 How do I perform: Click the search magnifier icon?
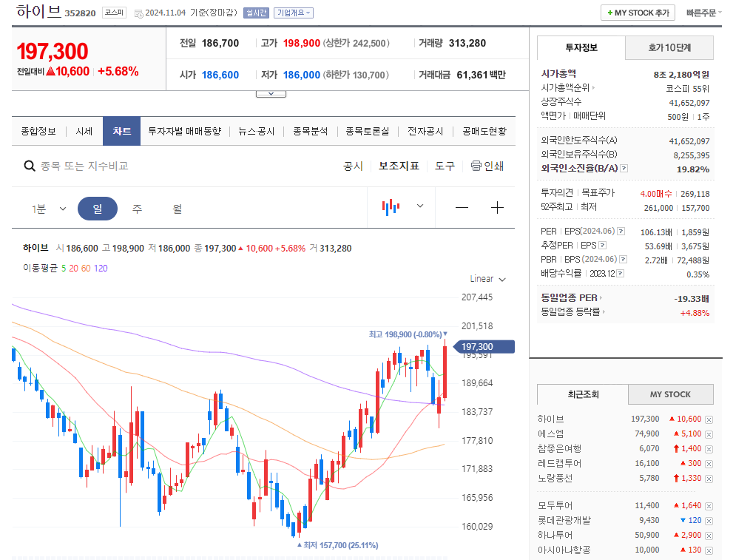pos(30,166)
